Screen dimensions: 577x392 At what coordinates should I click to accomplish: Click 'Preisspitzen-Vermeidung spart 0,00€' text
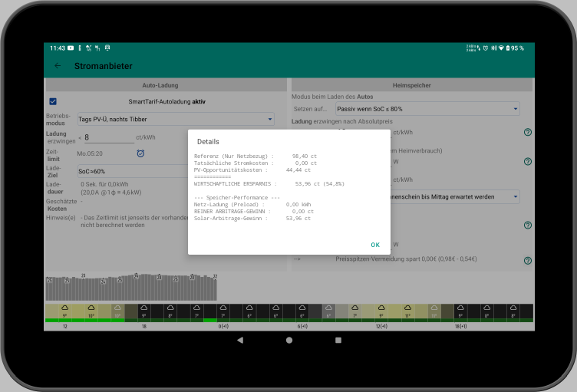(x=406, y=259)
